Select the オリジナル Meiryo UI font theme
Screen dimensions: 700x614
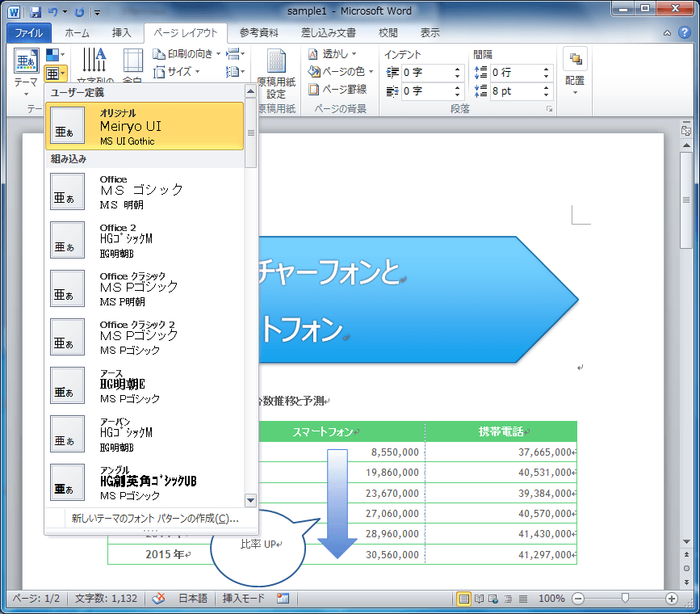click(145, 126)
